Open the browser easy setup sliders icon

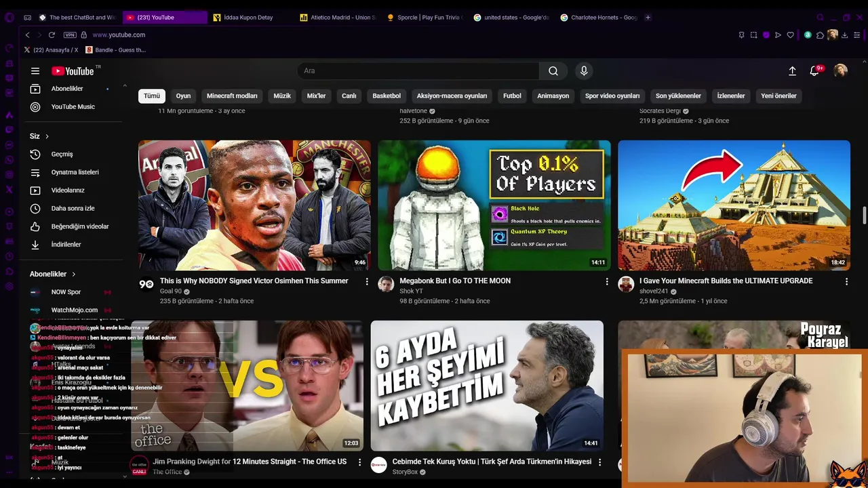pyautogui.click(x=859, y=35)
